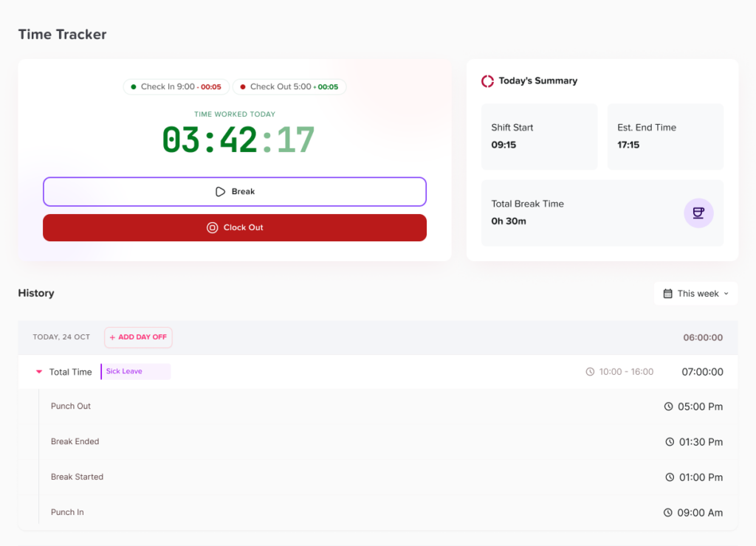Click the Time Tracker page title
This screenshot has width=756, height=546.
pyautogui.click(x=62, y=34)
